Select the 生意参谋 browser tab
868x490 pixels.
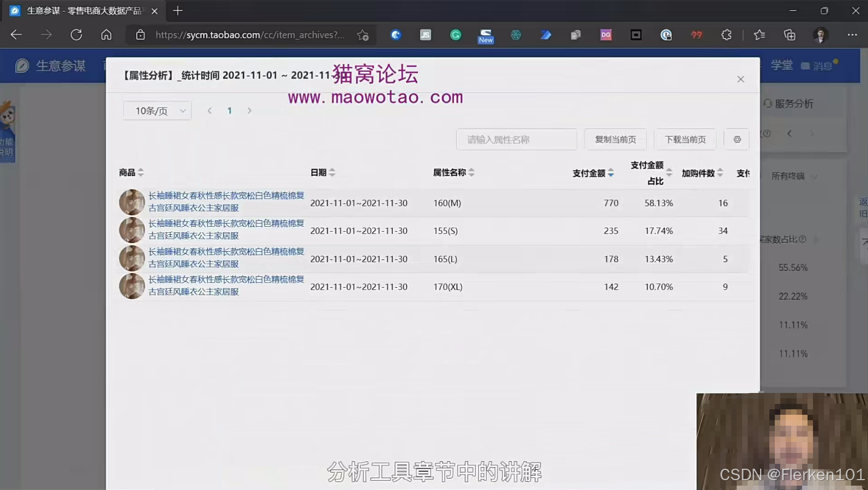pos(83,11)
